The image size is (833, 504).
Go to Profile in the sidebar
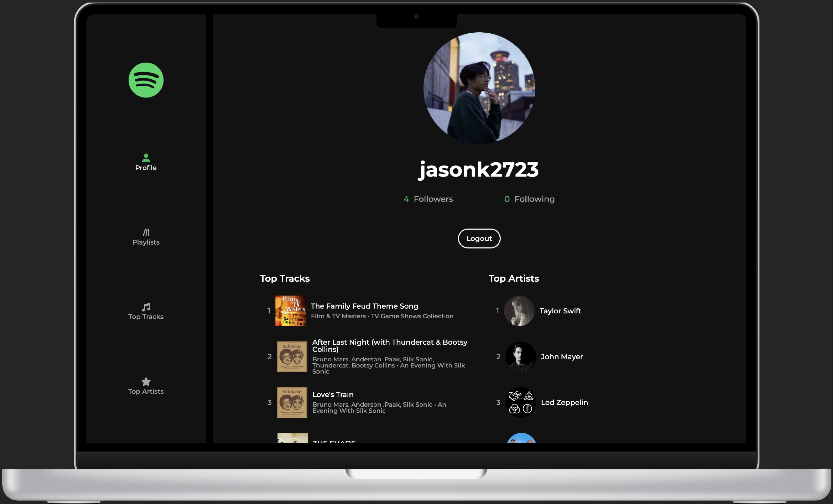tap(146, 168)
